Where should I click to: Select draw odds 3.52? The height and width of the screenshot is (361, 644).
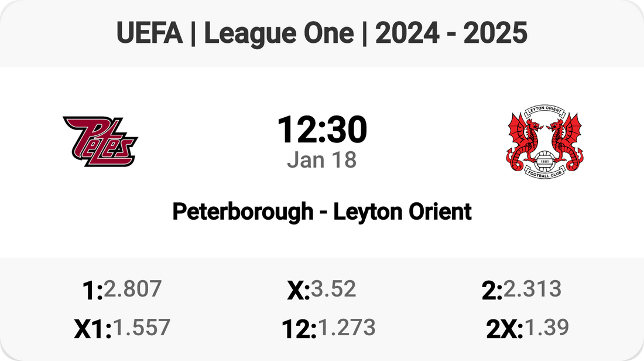[333, 289]
